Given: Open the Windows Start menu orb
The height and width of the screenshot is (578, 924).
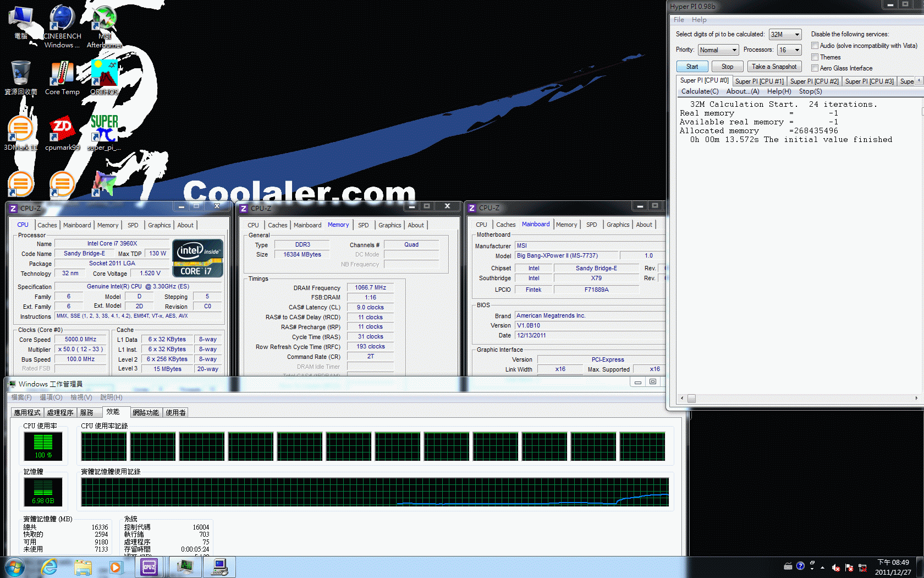Looking at the screenshot, I should (x=14, y=567).
